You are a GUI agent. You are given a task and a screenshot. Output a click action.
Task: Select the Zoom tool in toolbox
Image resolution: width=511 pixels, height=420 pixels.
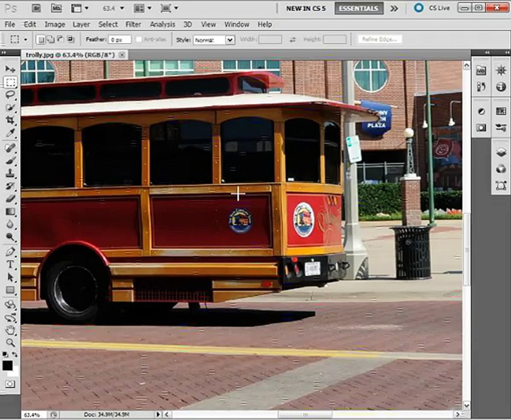coord(10,342)
